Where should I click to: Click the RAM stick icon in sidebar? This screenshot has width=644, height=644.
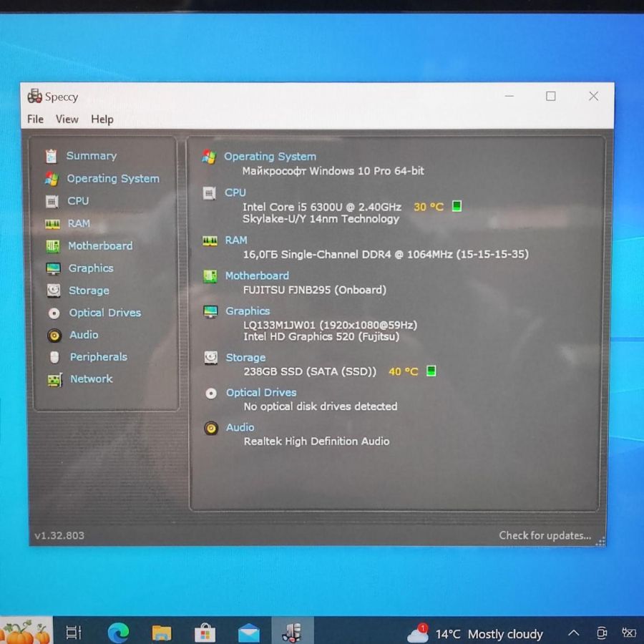52,224
